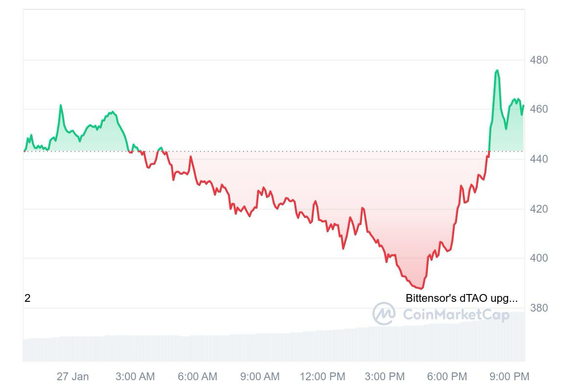Click the 480 price axis label
Image resolution: width=588 pixels, height=392 pixels.
[x=539, y=60]
